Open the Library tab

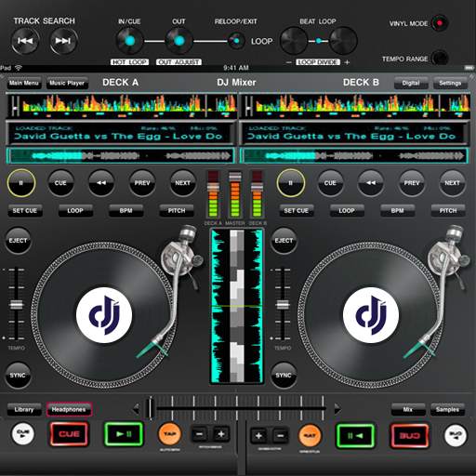pyautogui.click(x=24, y=410)
